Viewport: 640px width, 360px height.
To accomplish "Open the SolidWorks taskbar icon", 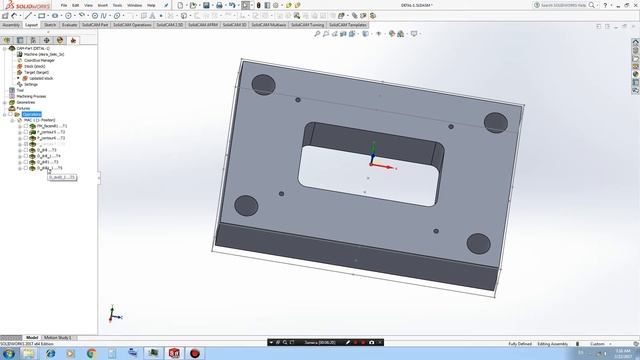I will 174,353.
